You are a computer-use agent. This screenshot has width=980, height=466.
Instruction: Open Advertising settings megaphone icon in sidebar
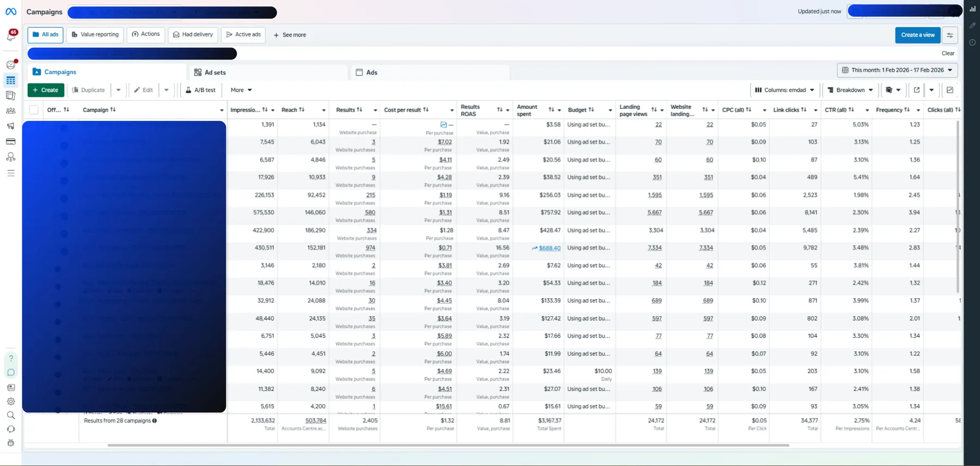coord(11,126)
